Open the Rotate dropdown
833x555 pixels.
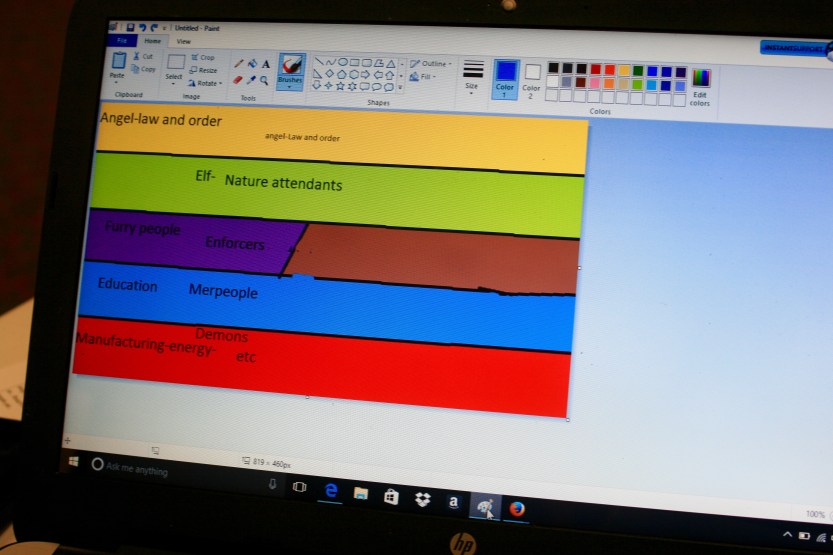204,84
